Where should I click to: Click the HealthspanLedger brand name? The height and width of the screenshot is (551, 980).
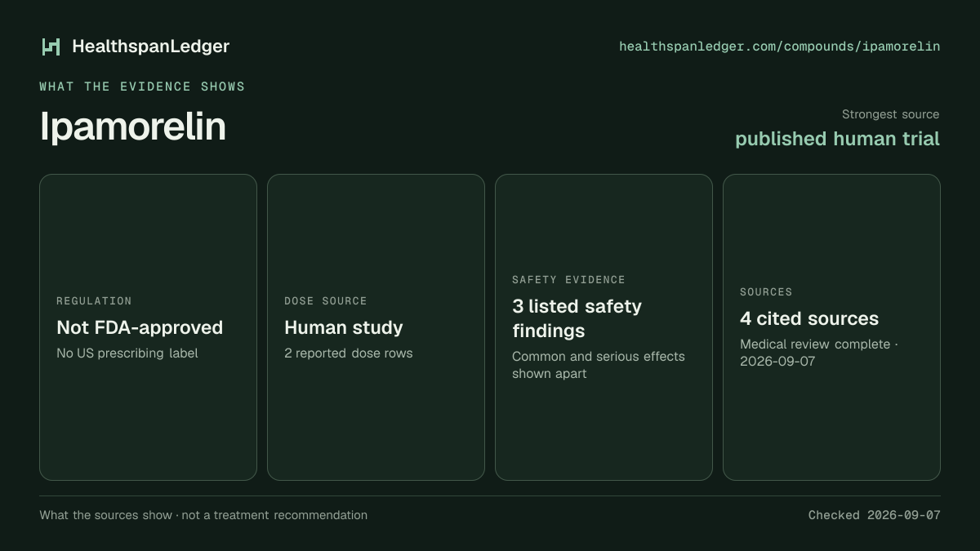point(150,47)
